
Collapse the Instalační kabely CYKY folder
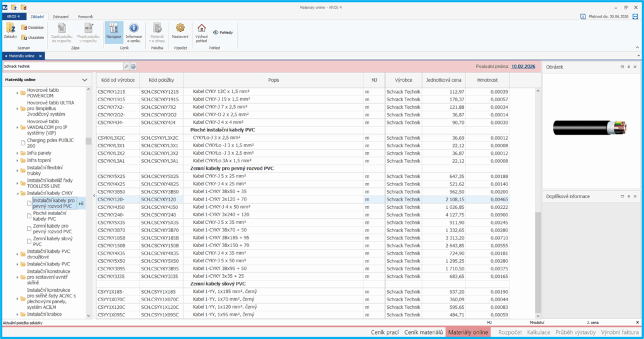pyautogui.click(x=18, y=194)
